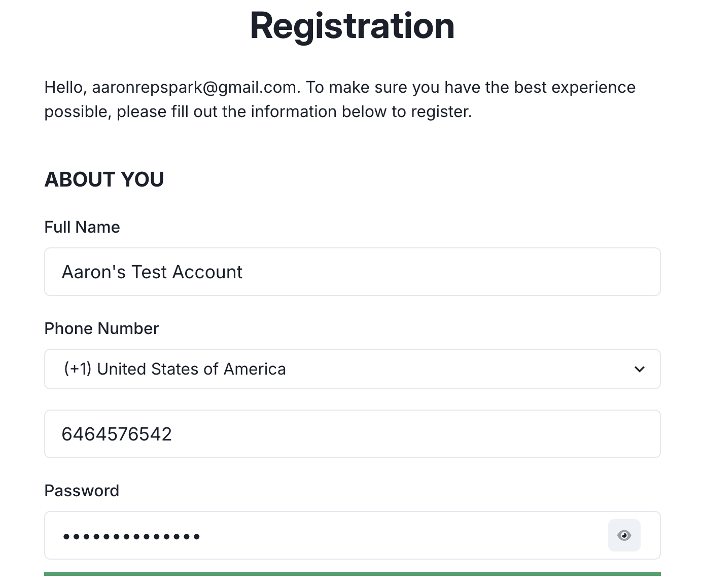Screen dimensions: 702x588
Task: Open the United States of America dropdown
Action: (x=353, y=369)
